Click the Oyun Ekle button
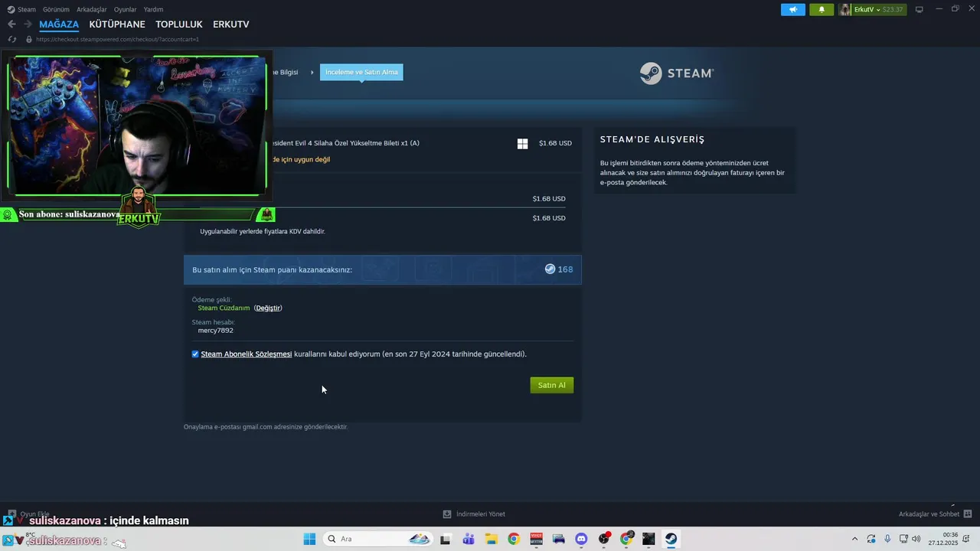This screenshot has height=551, width=980. (29, 514)
